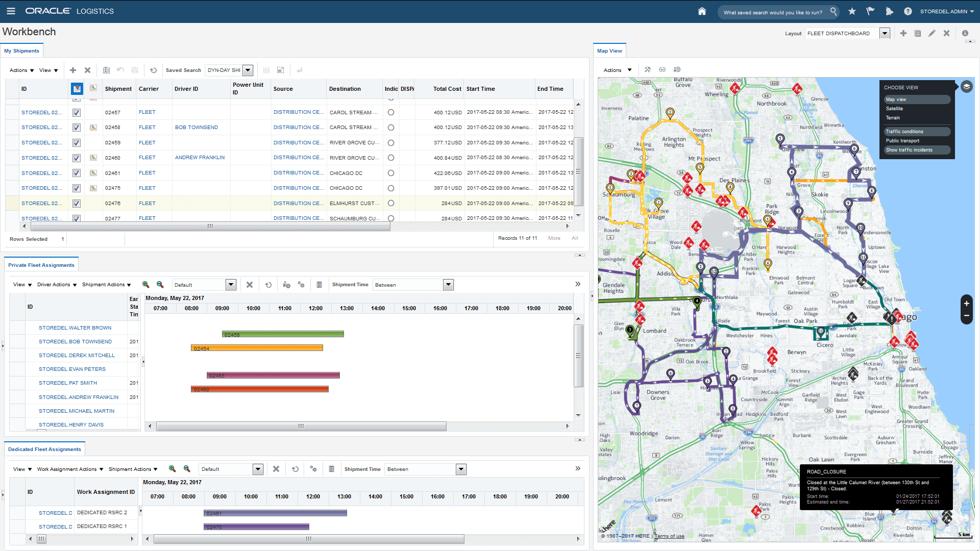This screenshot has width=980, height=551.
Task: Edit the current layout with pencil icon
Action: (932, 33)
